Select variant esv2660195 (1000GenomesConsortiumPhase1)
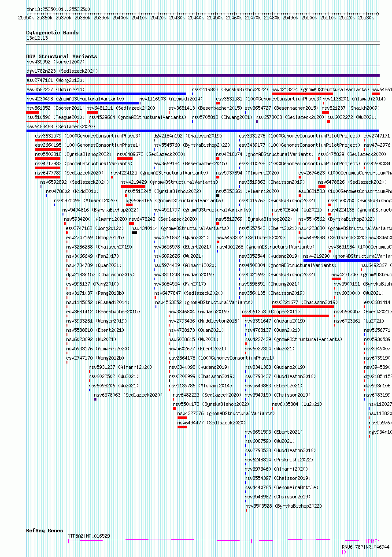Screen dimensions: 392x557 tap(88, 145)
